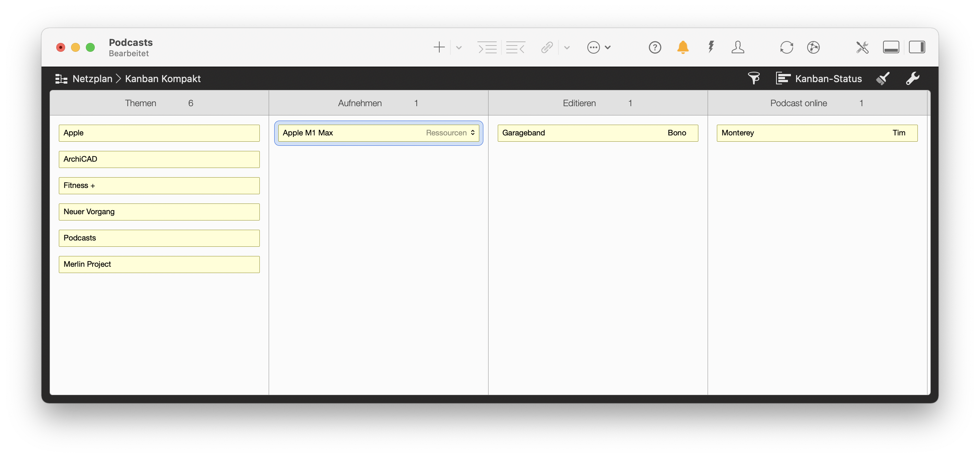Click the paperclip attachment icon
980x458 pixels.
(547, 47)
